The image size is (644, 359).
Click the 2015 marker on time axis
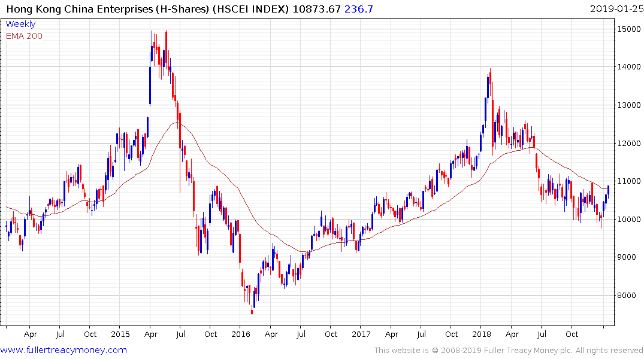120,334
